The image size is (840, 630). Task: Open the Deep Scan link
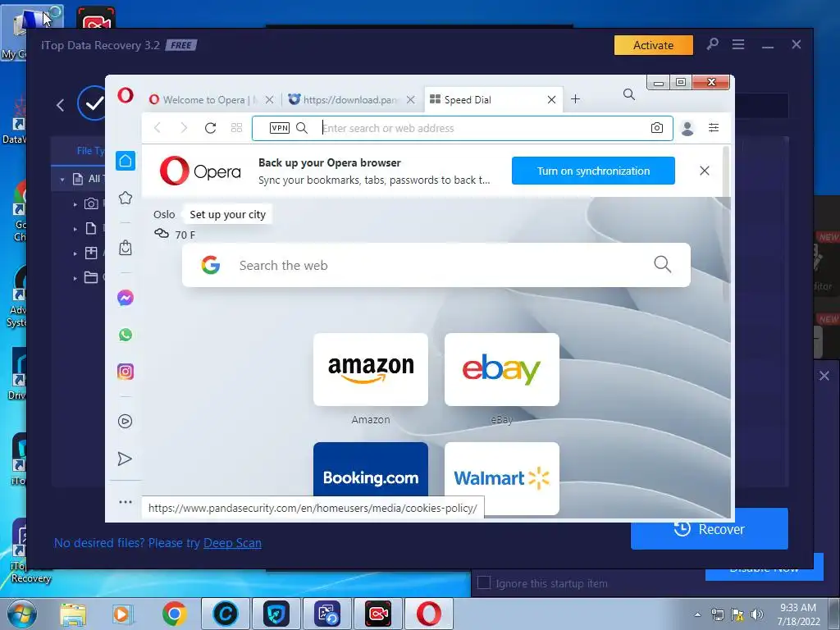point(232,543)
